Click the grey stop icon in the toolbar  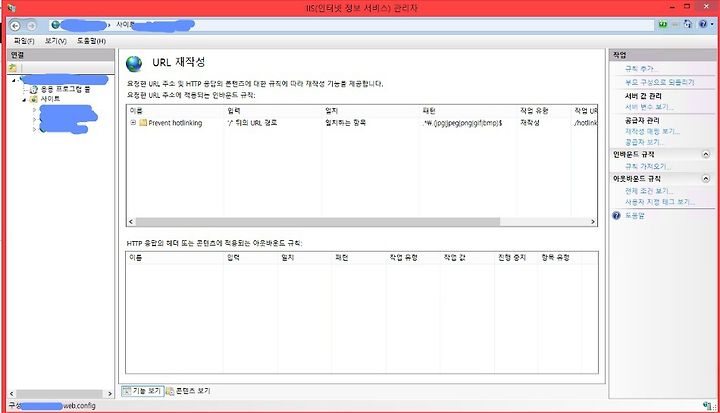pos(675,24)
